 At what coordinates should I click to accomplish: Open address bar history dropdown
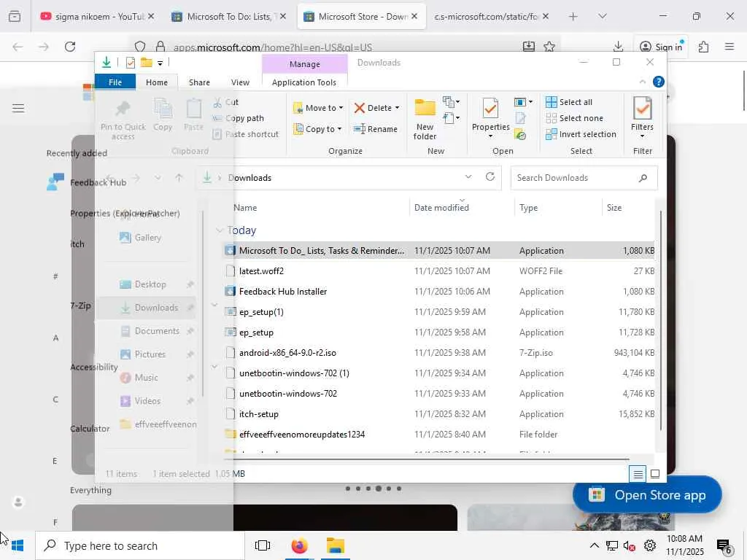pyautogui.click(x=468, y=177)
